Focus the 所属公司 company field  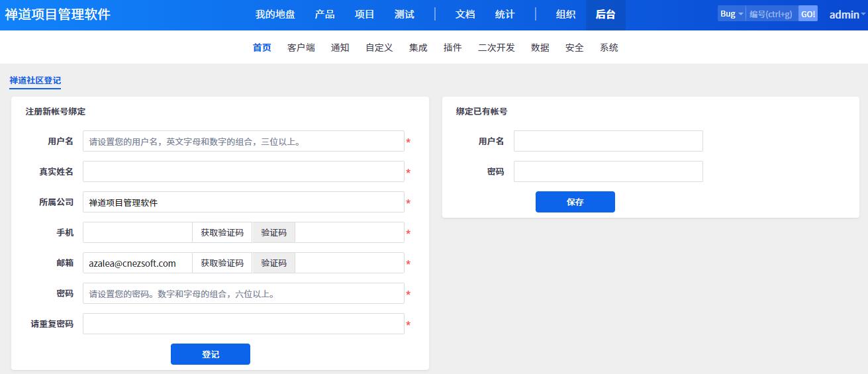click(243, 203)
